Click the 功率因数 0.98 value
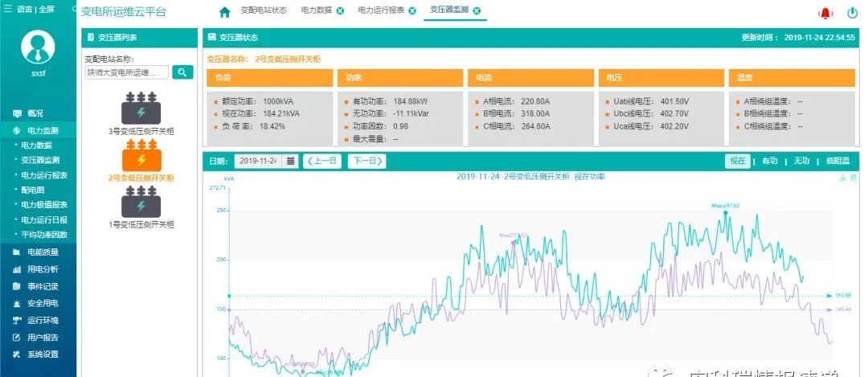Screen dimensions: 868x377 pos(400,126)
